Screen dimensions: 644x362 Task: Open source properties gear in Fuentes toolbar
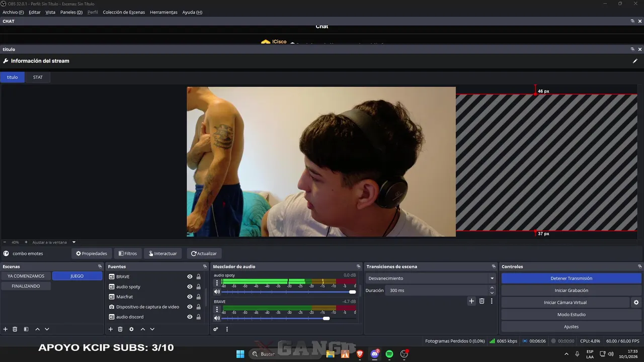(131, 329)
